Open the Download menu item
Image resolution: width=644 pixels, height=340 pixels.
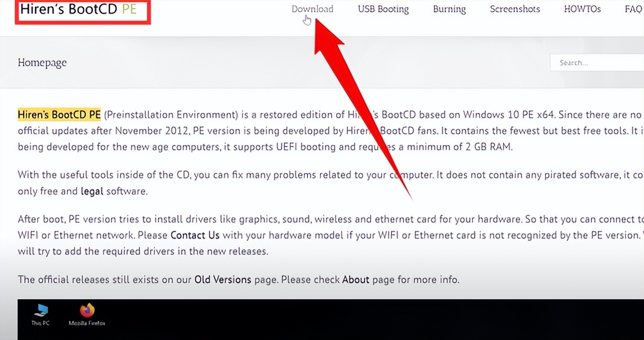point(312,9)
